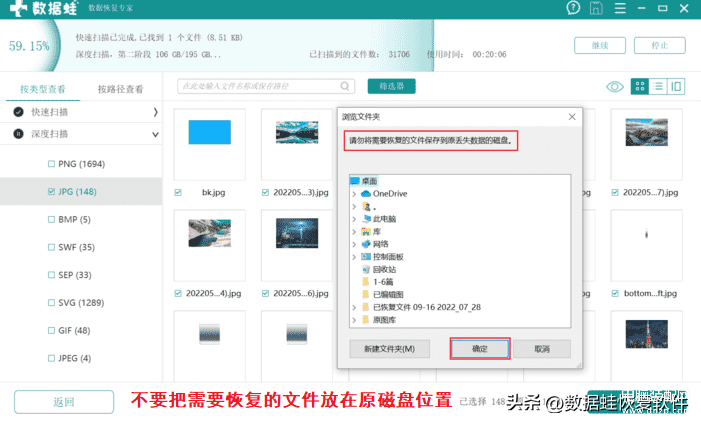Image resolution: width=701 pixels, height=424 pixels.
Task: Switch to the 按类型查看 tab
Action: (x=43, y=89)
